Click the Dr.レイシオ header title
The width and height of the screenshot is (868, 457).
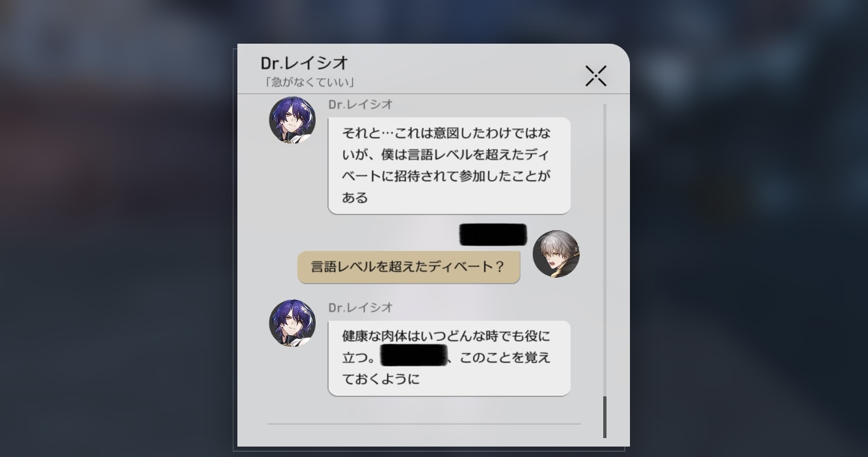pos(305,63)
